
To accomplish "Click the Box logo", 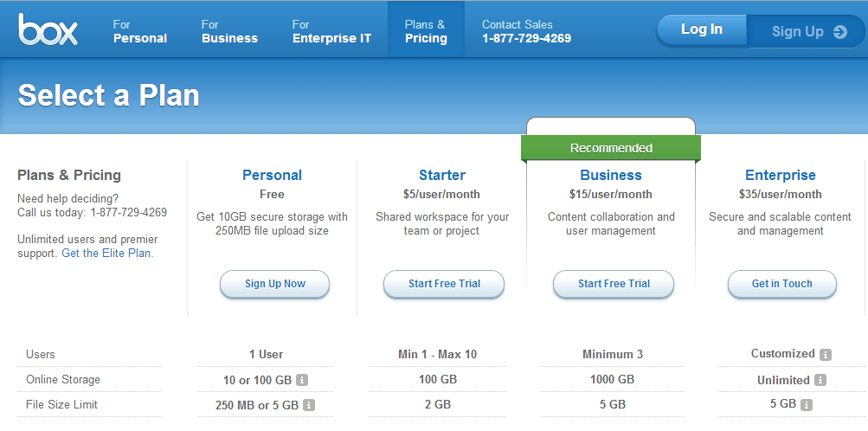I will coord(47,30).
